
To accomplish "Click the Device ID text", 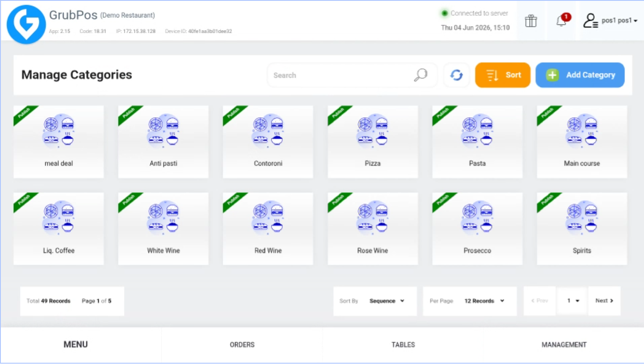I will [x=198, y=31].
